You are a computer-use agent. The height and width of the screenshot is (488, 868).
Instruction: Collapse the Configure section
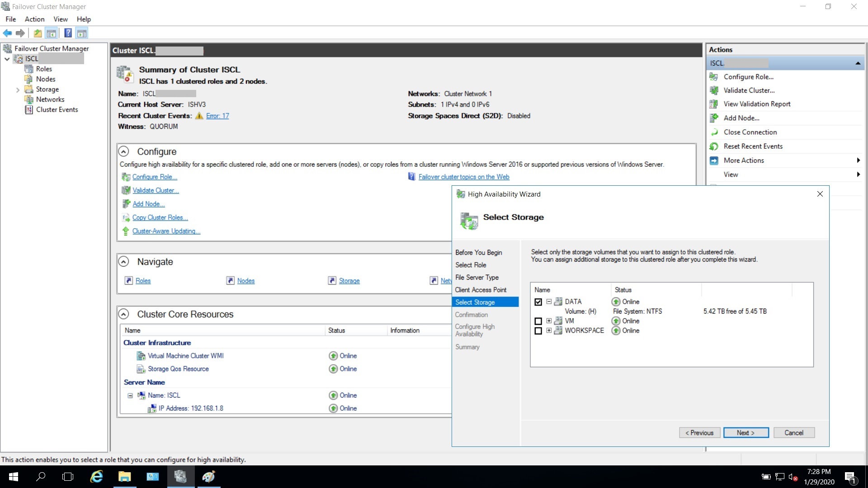(x=123, y=151)
